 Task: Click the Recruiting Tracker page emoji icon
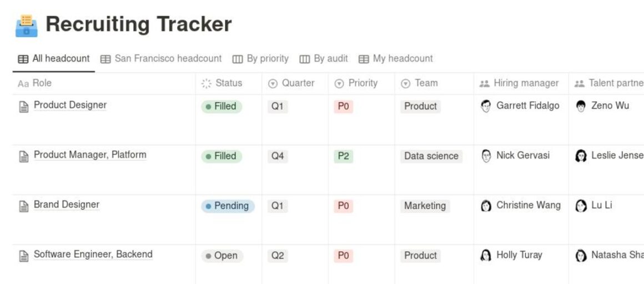(26, 26)
